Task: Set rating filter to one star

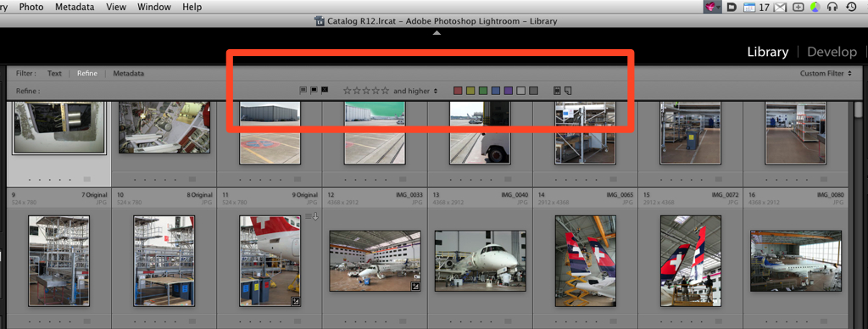Action: coord(348,91)
